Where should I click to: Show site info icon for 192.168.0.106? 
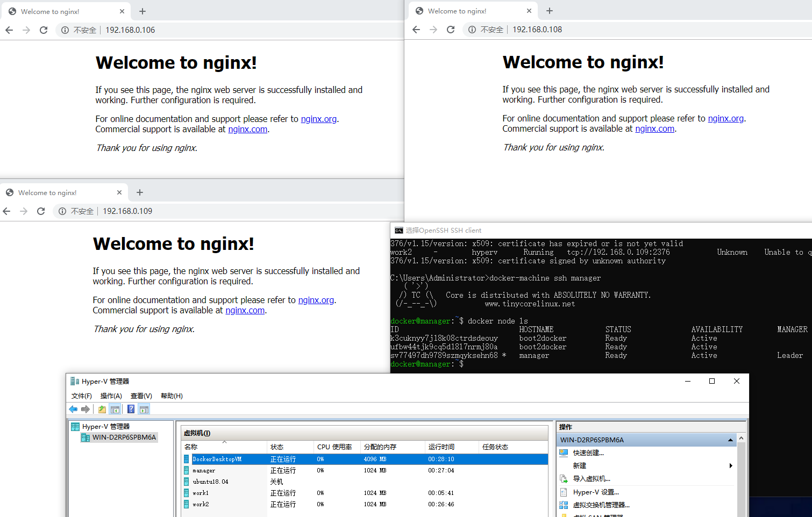65,30
